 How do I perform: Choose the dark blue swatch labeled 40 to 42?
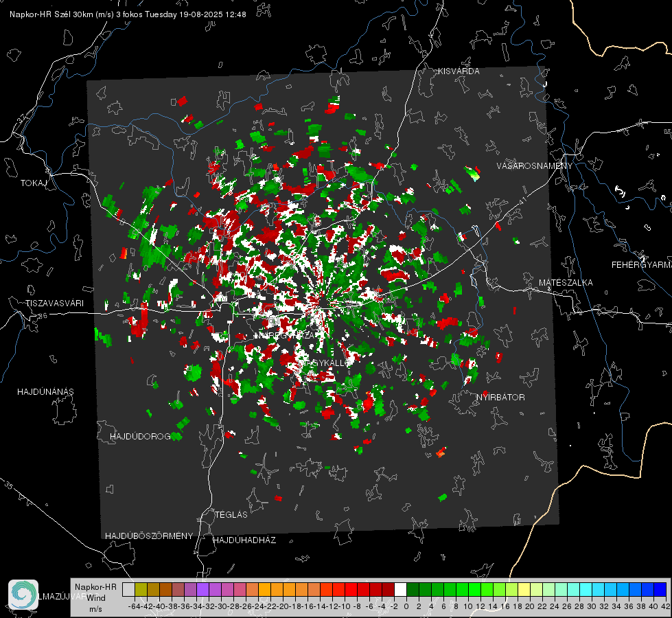(660, 589)
